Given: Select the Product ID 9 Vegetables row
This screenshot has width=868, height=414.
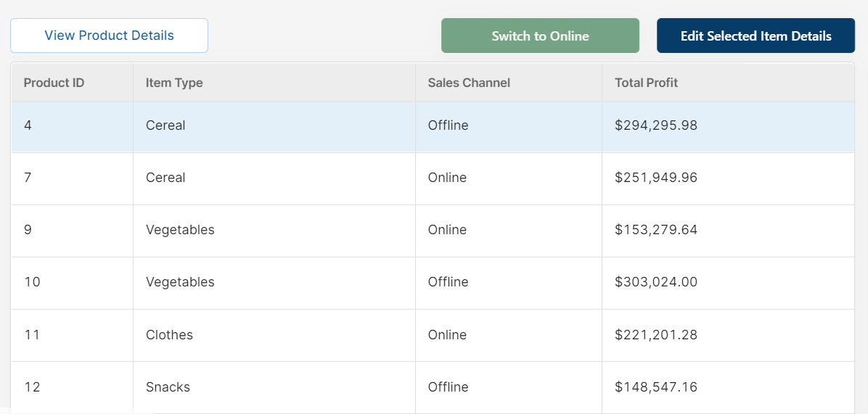Looking at the screenshot, I should [433, 231].
